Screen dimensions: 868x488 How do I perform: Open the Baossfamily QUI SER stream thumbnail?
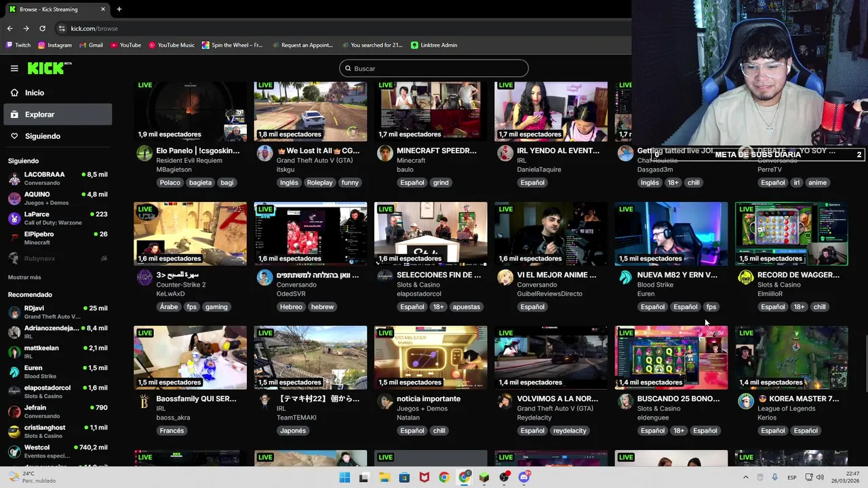tap(191, 358)
